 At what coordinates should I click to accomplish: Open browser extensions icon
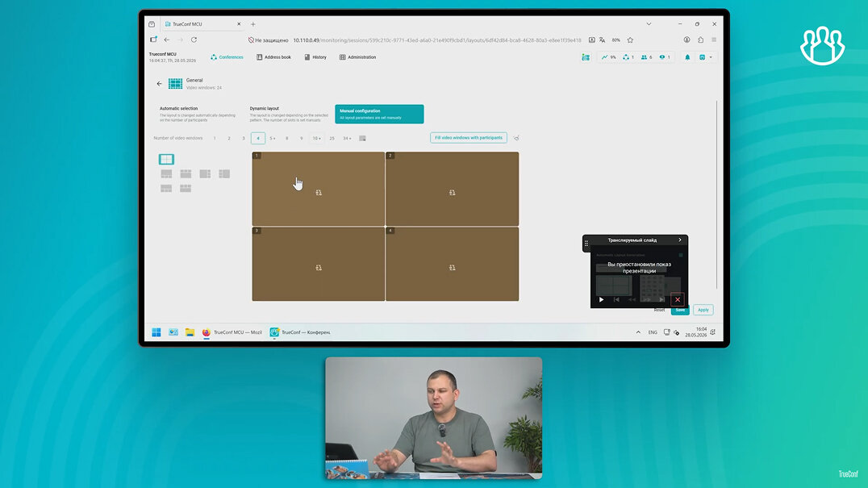[700, 40]
